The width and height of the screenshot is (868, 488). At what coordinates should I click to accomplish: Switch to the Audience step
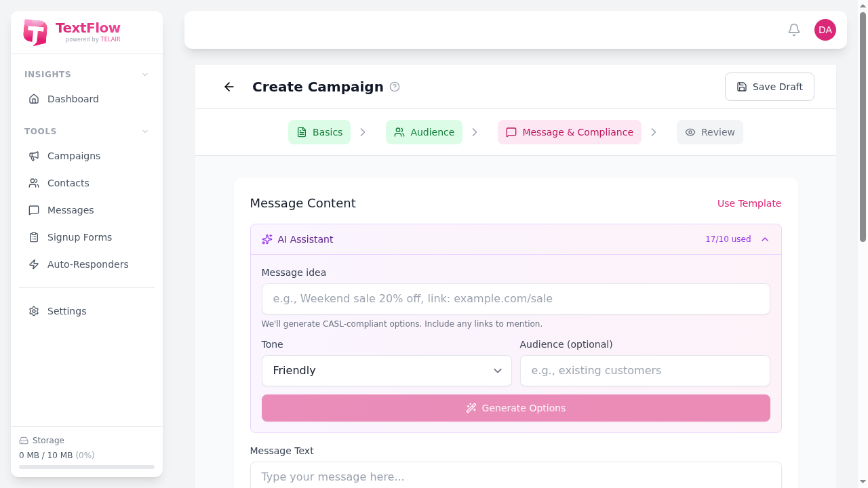point(424,132)
